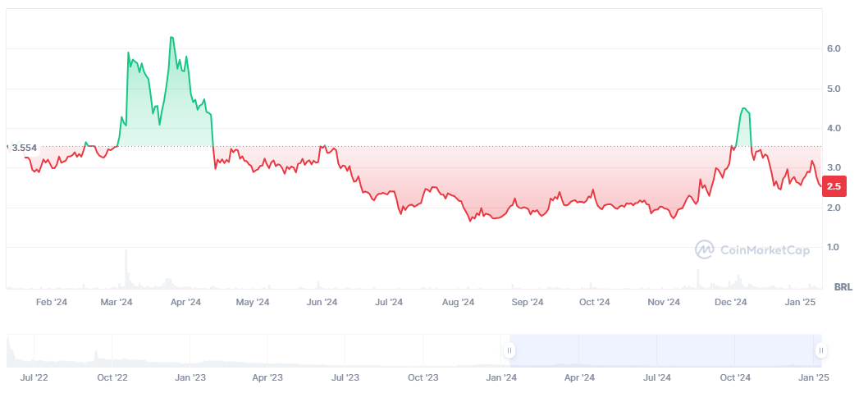Click the left handle of the range navigator
Screen dimensions: 868x393
click(x=509, y=351)
